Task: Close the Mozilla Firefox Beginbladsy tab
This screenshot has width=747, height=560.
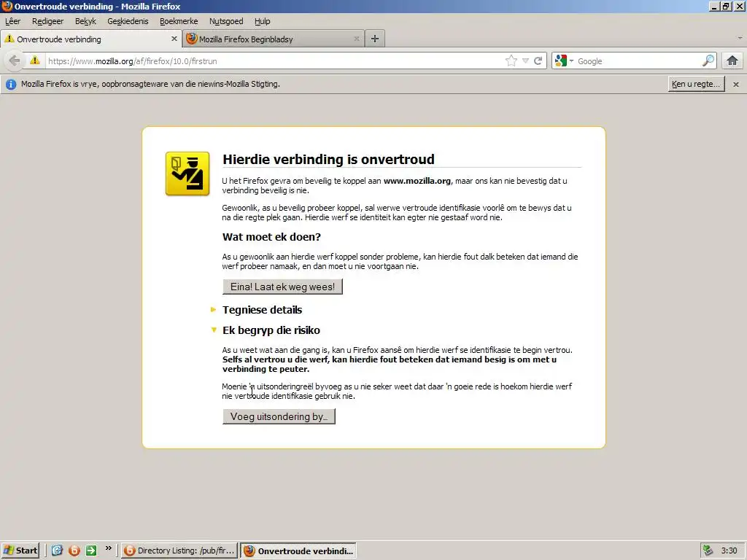Action: (356, 39)
